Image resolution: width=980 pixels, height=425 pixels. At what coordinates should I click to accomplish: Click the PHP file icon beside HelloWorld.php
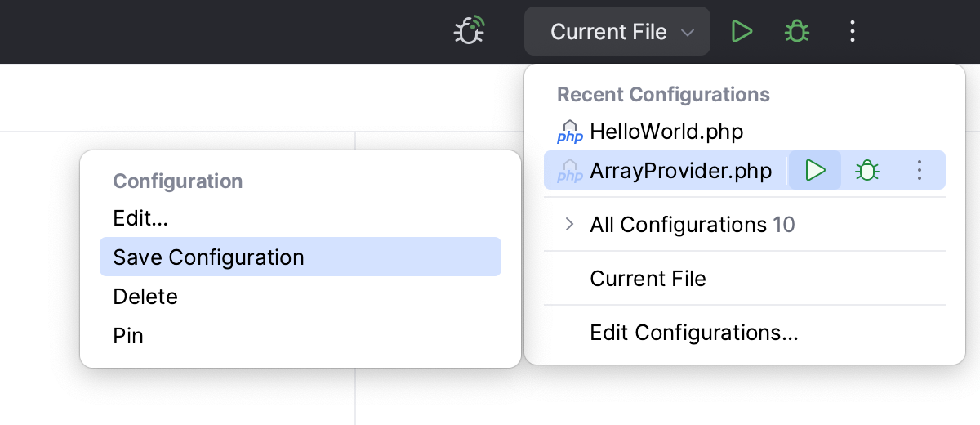[x=569, y=132]
